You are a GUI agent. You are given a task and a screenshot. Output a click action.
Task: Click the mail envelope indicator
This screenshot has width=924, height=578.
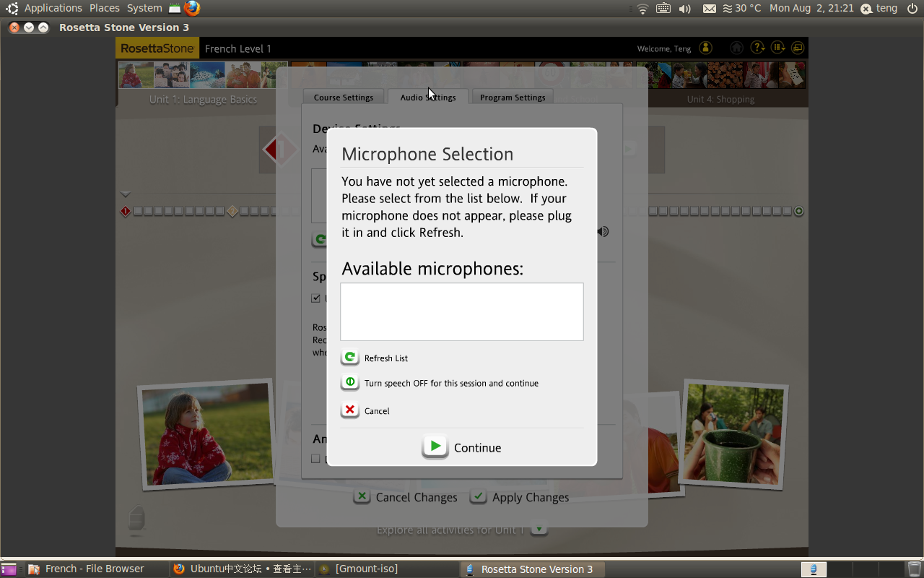710,9
